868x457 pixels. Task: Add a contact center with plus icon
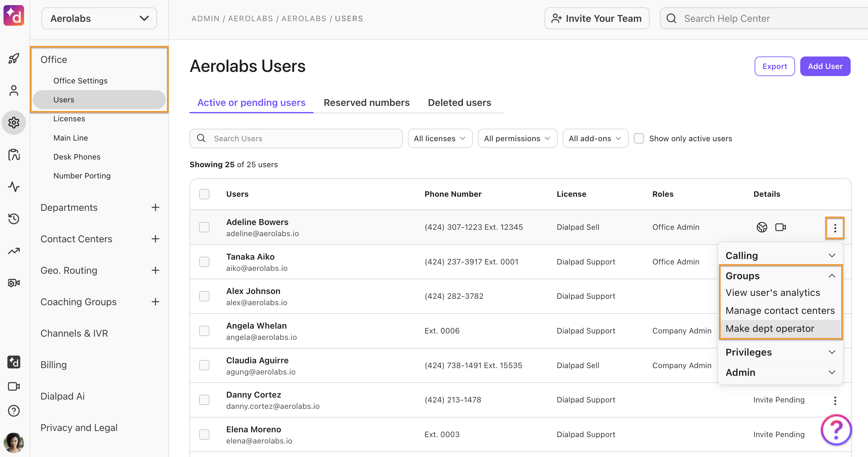[x=155, y=239]
